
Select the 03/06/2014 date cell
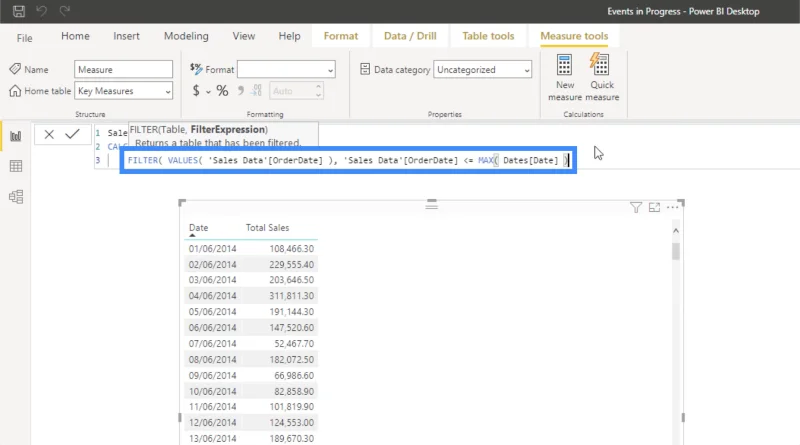point(212,280)
